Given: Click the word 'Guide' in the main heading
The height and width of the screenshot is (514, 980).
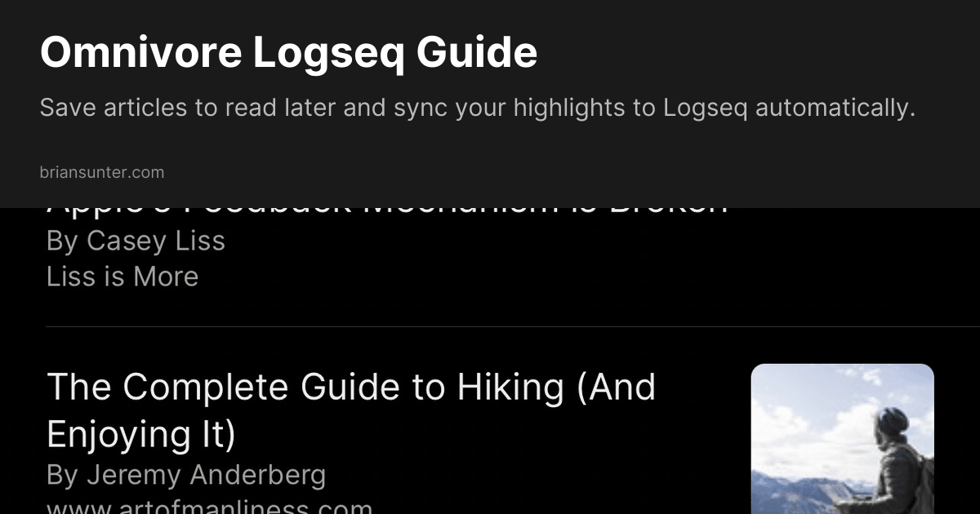Looking at the screenshot, I should [477, 53].
